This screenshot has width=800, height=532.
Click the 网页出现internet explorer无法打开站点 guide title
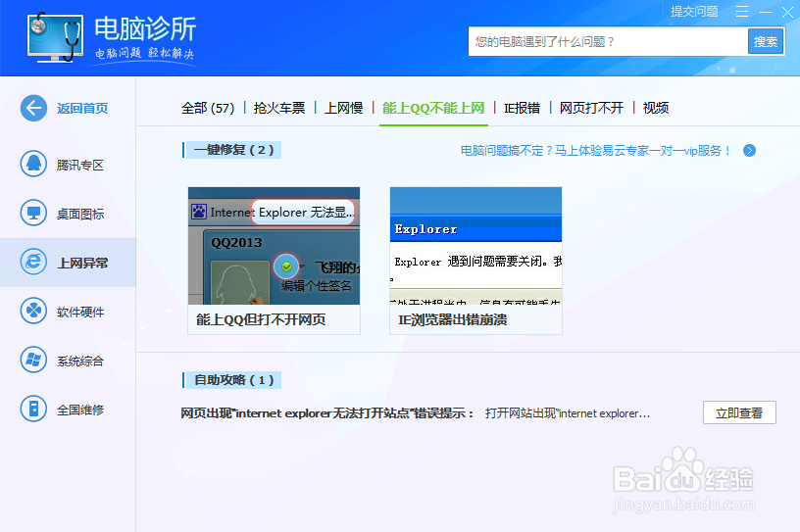(327, 413)
